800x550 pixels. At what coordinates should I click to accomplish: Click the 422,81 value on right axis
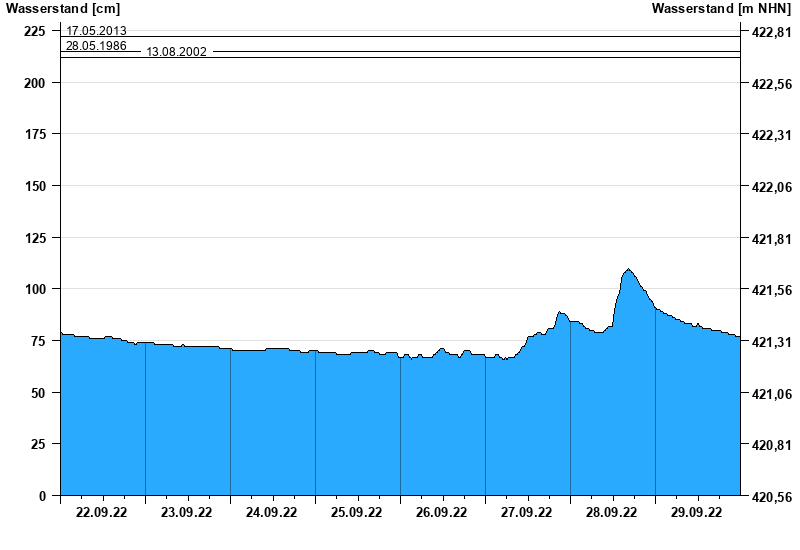770,33
